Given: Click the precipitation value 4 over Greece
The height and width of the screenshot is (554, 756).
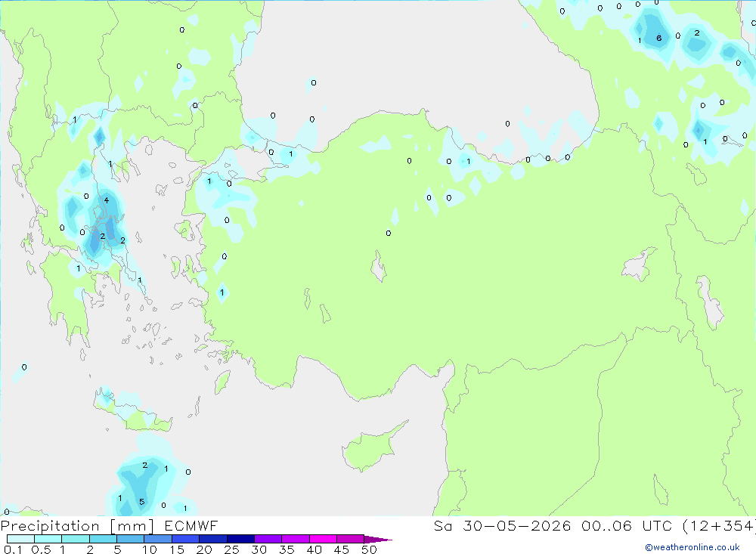Looking at the screenshot, I should [x=106, y=200].
